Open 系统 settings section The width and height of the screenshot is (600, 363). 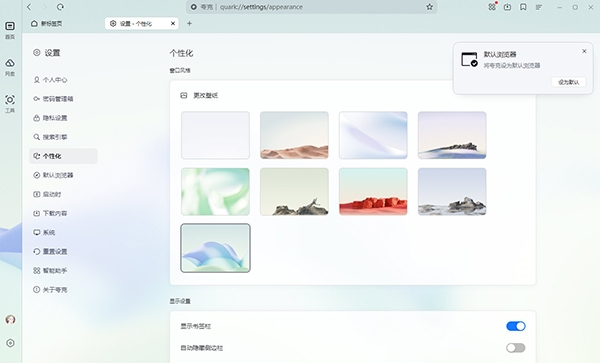63,232
